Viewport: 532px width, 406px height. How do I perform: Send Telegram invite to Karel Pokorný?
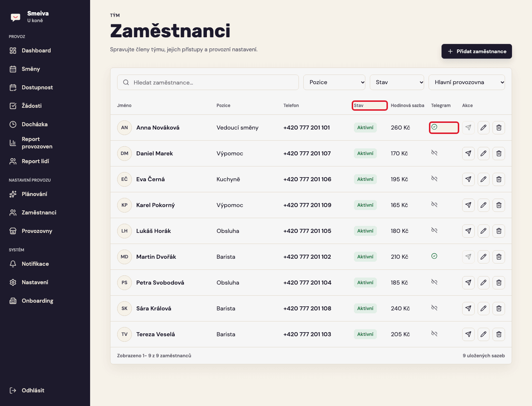(468, 205)
